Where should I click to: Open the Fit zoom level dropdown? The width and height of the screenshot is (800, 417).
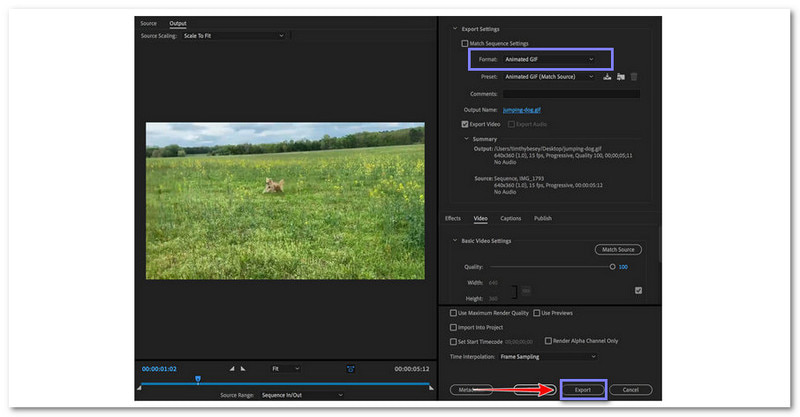click(x=286, y=369)
